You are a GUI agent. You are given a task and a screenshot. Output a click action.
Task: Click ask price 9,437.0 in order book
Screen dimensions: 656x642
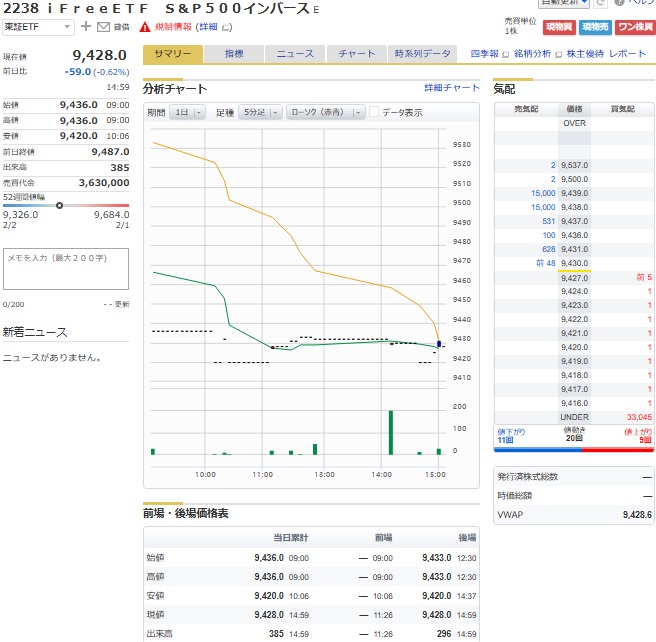pyautogui.click(x=574, y=221)
